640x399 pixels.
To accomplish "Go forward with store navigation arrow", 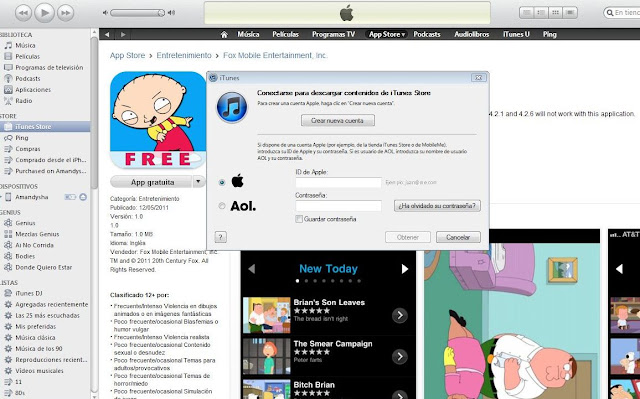I will pyautogui.click(x=123, y=35).
